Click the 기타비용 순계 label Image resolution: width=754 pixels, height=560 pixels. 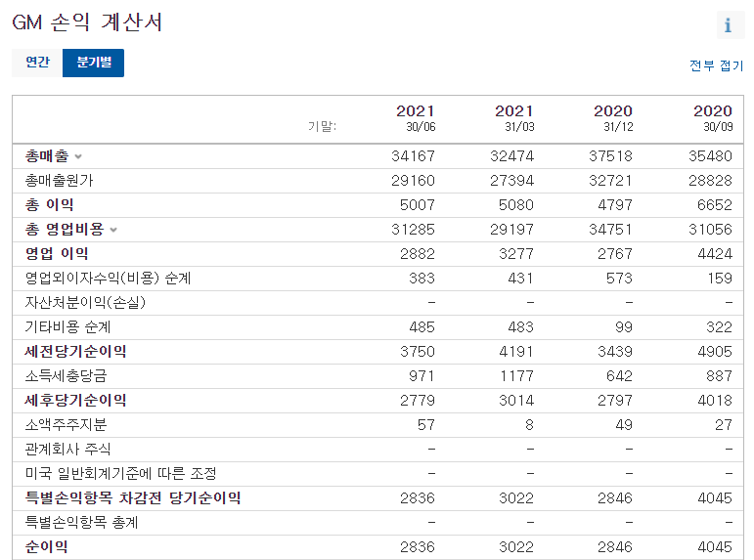point(67,327)
